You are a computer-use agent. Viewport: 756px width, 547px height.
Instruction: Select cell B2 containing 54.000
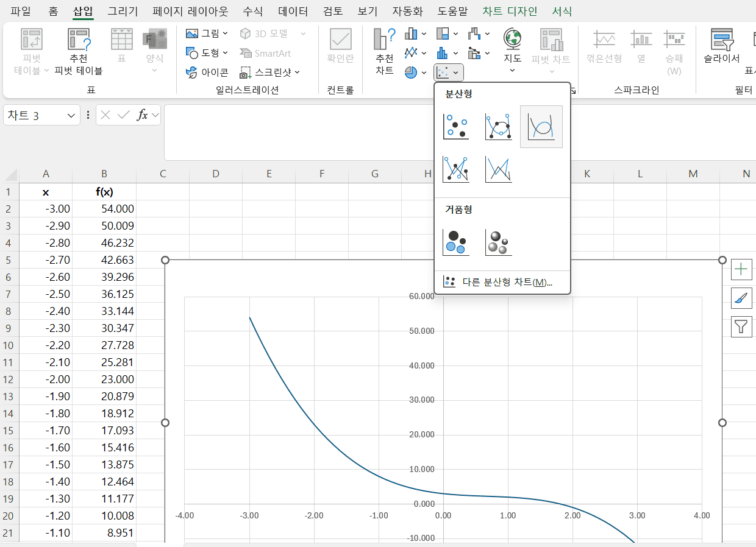tap(104, 209)
